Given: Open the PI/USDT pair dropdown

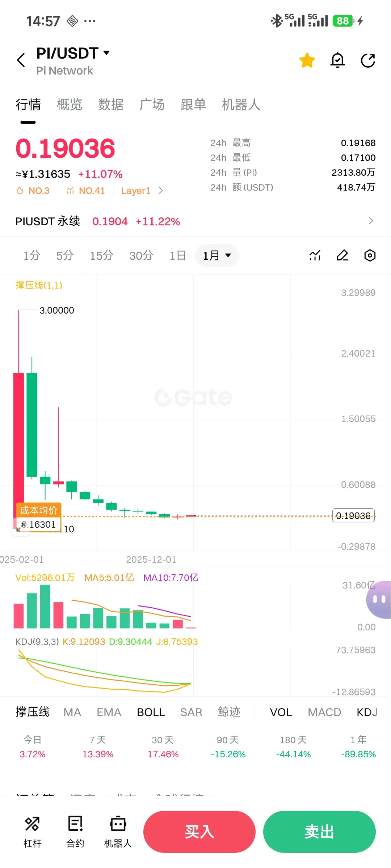Looking at the screenshot, I should pyautogui.click(x=73, y=53).
